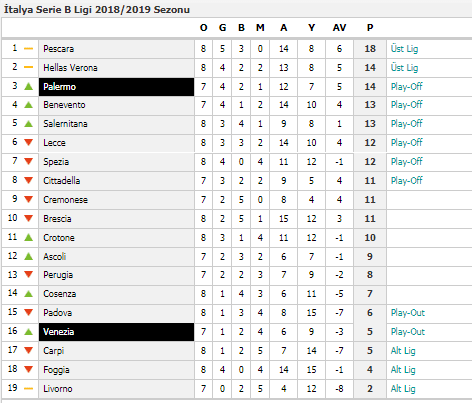Viewport: 472px width, 403px height.
Task: Click the green up arrow beside Cosenza
Action: [x=29, y=294]
